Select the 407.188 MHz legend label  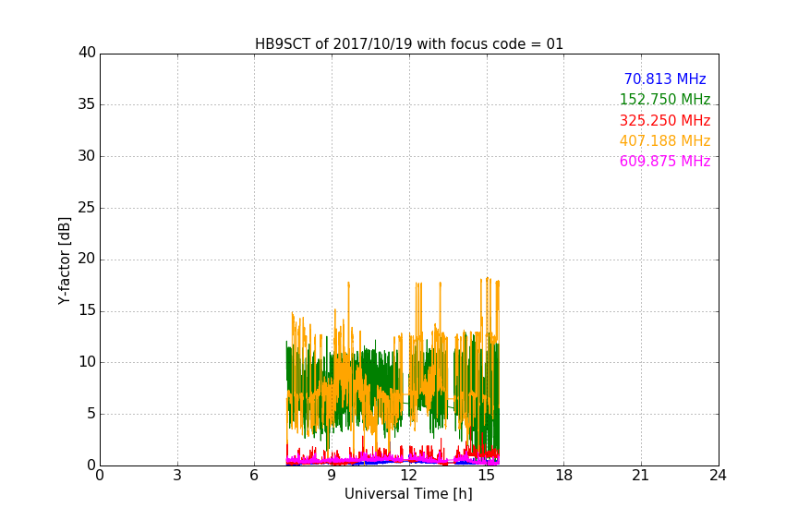[665, 140]
